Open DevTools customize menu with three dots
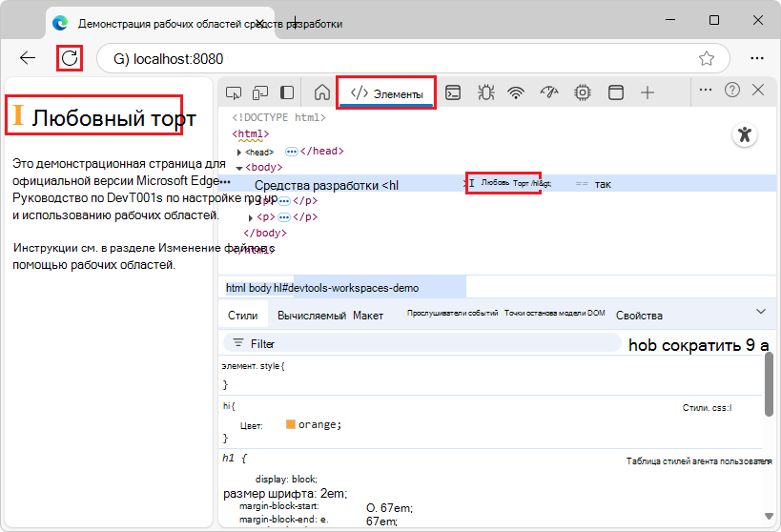This screenshot has width=781, height=532. pos(706,90)
